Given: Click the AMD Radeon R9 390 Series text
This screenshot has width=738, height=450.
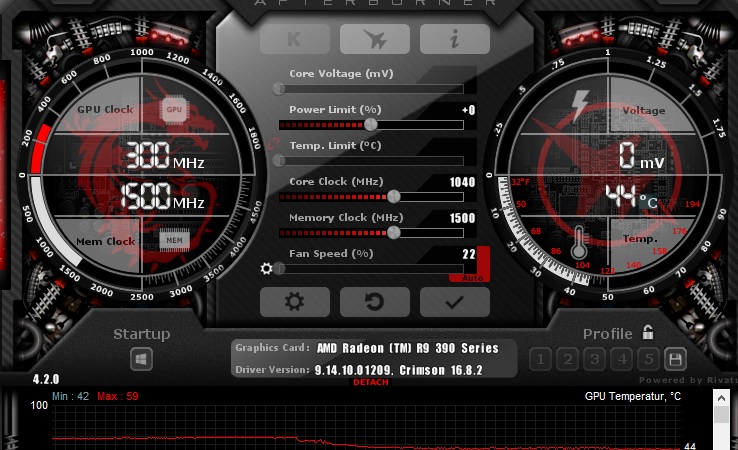Looking at the screenshot, I should click(x=408, y=348).
